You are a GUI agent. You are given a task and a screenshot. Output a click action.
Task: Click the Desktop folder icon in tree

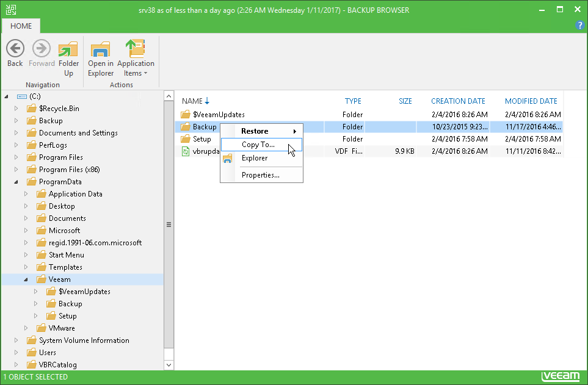click(x=42, y=206)
